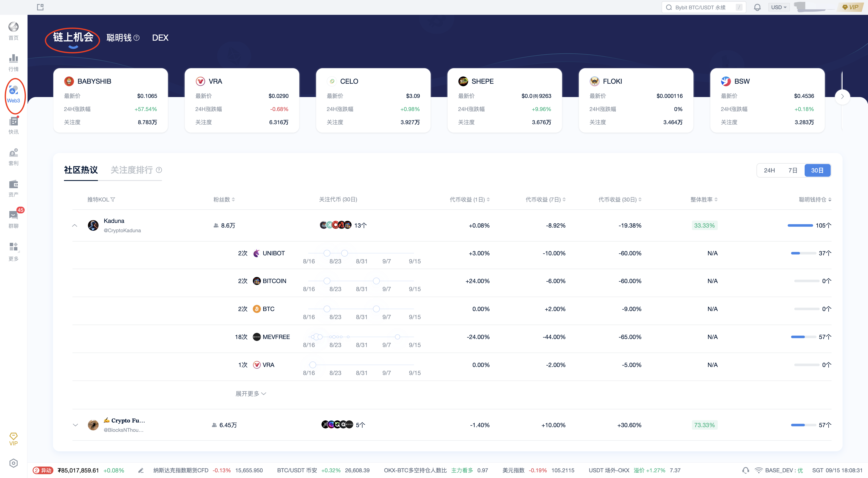Open the SHEPE coin card
Viewport: 868px width, 478px height.
coord(505,100)
